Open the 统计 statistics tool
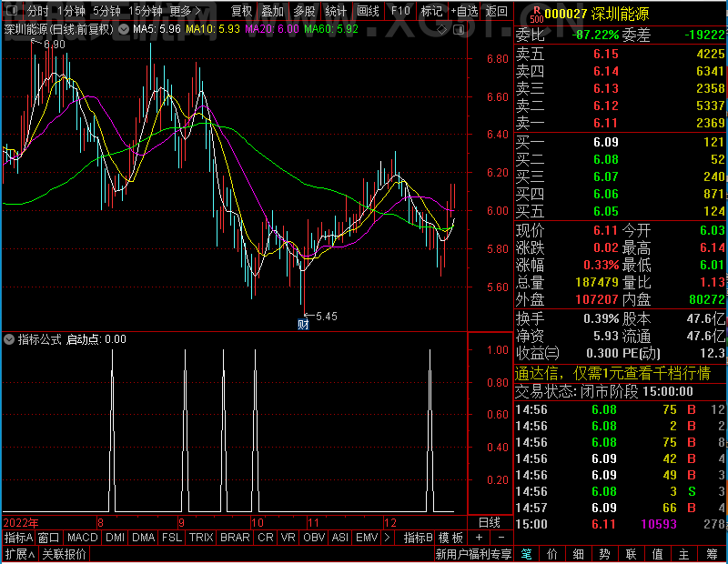The width and height of the screenshot is (728, 564). 336,11
